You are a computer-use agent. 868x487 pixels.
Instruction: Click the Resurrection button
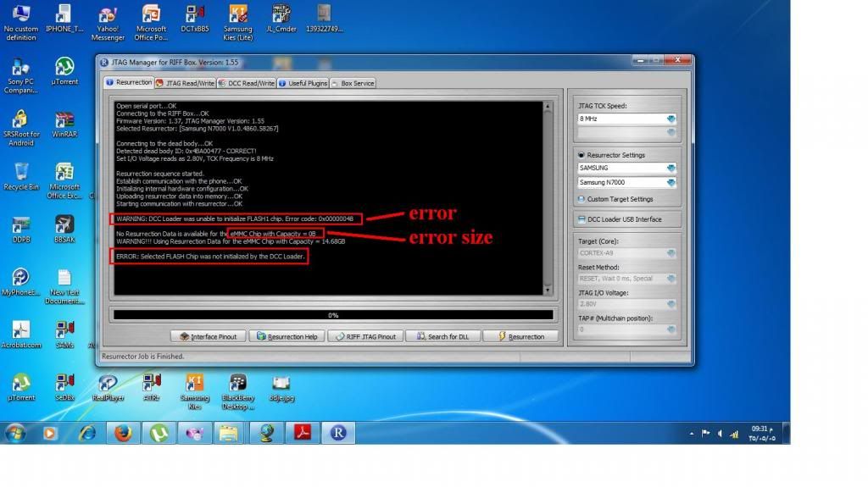pos(521,336)
